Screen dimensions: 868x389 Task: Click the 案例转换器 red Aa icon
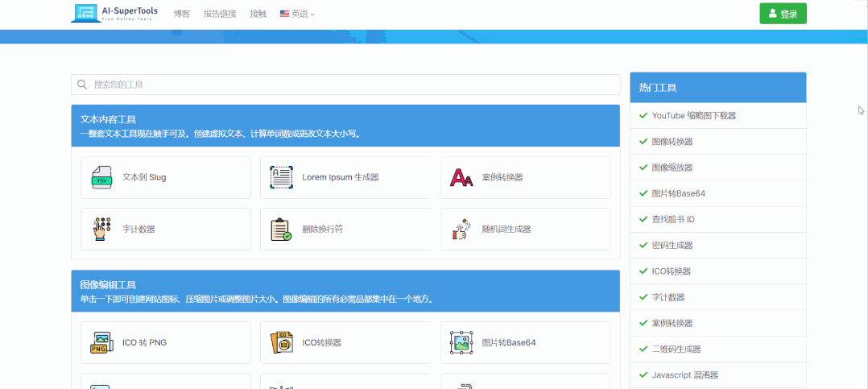pos(461,178)
